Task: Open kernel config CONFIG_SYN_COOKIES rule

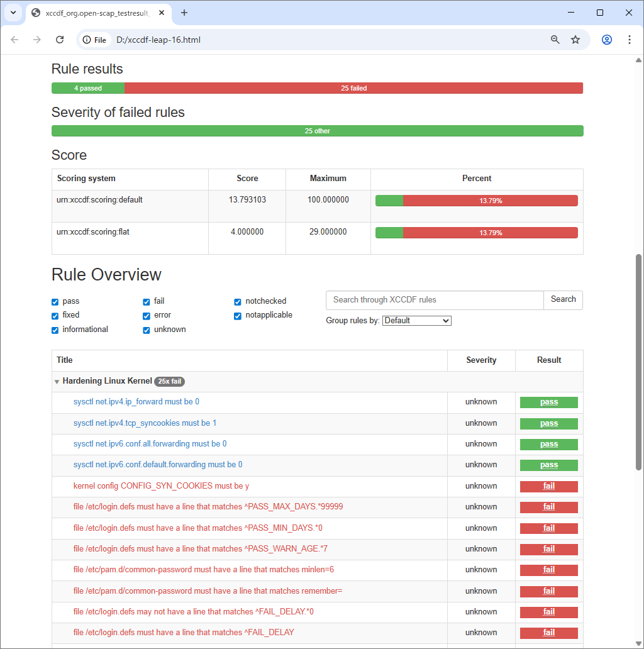Action: pos(161,486)
